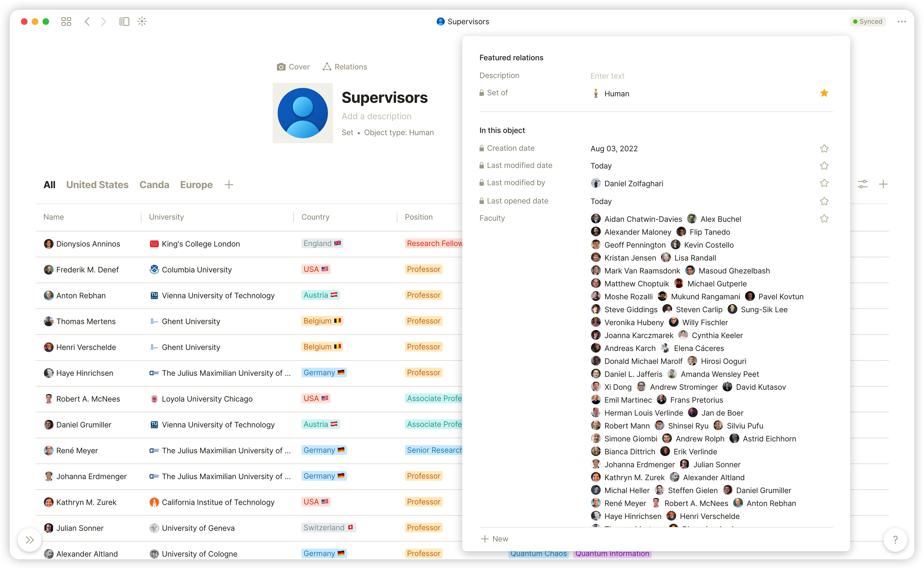Click the Description Enter text field
Screen dimensions: 924x569
607,76
